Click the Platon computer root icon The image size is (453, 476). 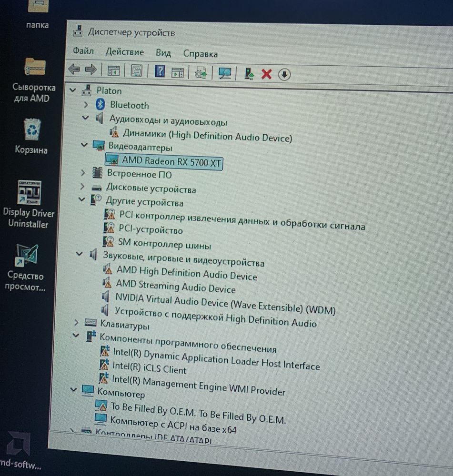point(87,90)
